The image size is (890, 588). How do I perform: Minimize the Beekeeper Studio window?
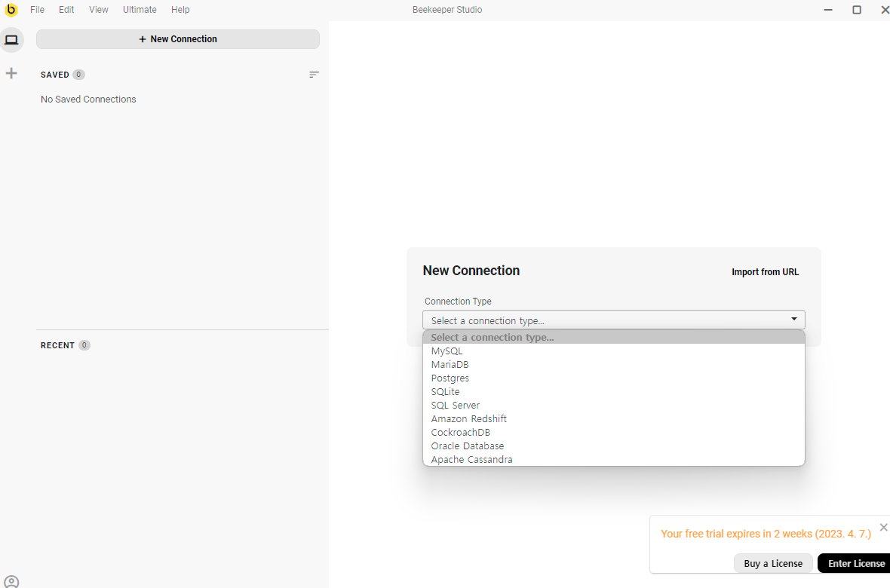828,10
